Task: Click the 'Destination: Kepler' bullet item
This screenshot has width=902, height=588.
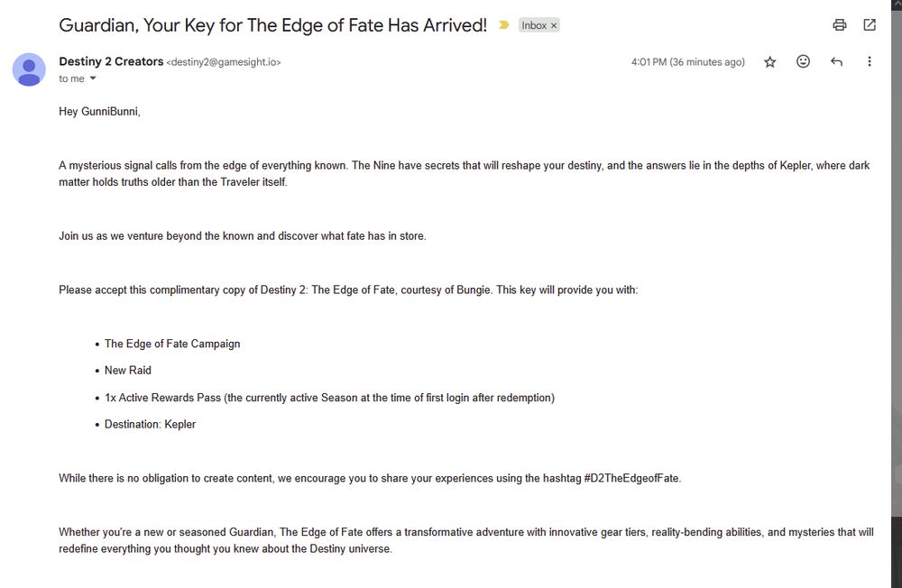Action: (150, 424)
